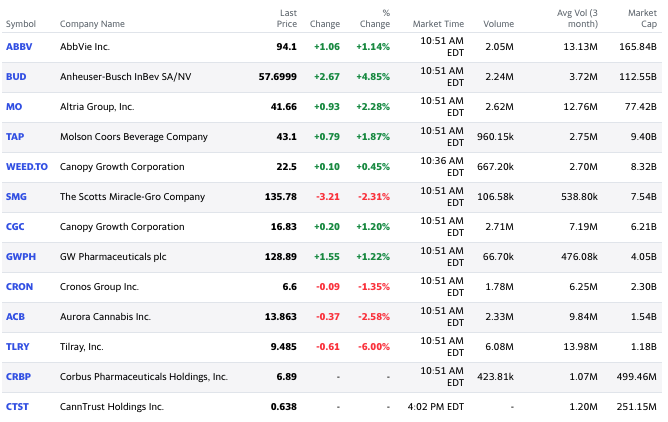This screenshot has height=422, width=668.
Task: Click the 251.15M market cap
Action: point(637,407)
